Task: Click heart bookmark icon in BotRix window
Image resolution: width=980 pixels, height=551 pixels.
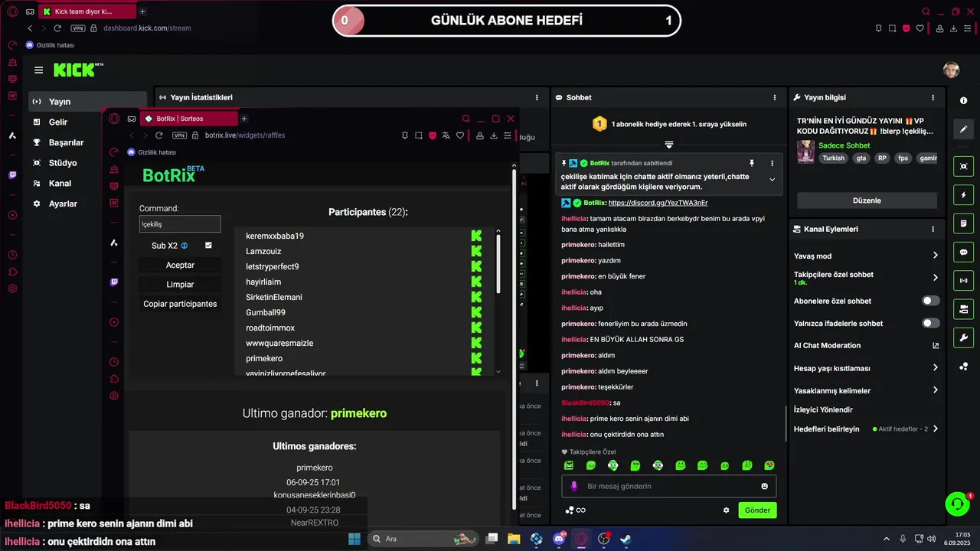Action: point(460,135)
